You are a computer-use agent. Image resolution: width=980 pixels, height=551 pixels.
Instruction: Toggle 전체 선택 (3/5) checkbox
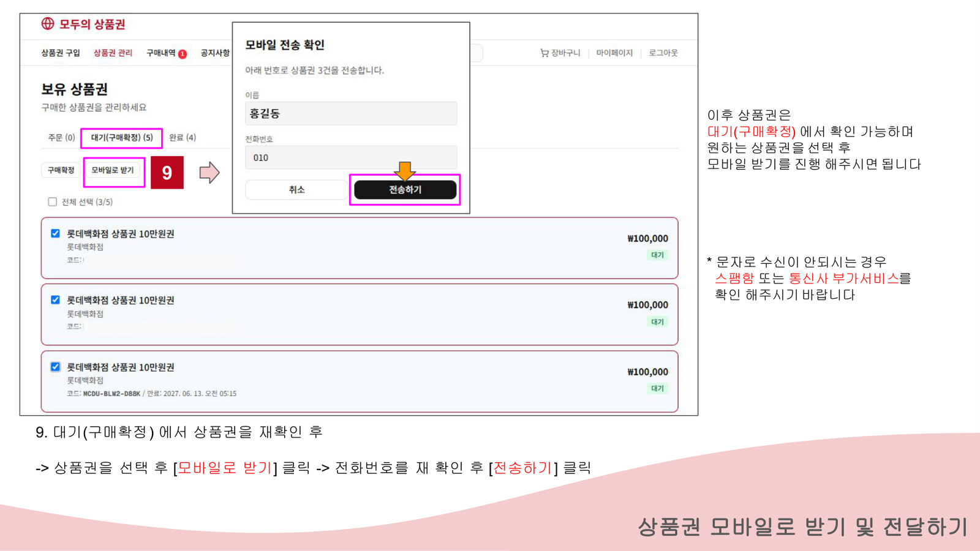pos(53,202)
